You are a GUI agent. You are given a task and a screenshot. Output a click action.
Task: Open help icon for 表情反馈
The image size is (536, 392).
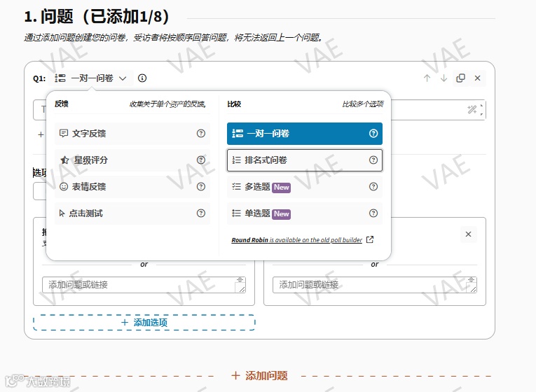point(201,187)
